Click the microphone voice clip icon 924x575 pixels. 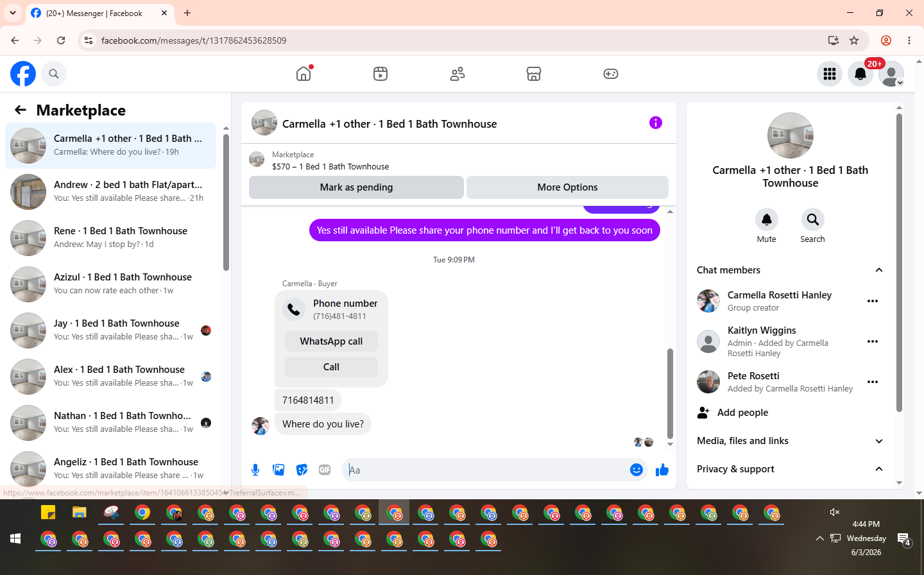tap(255, 470)
